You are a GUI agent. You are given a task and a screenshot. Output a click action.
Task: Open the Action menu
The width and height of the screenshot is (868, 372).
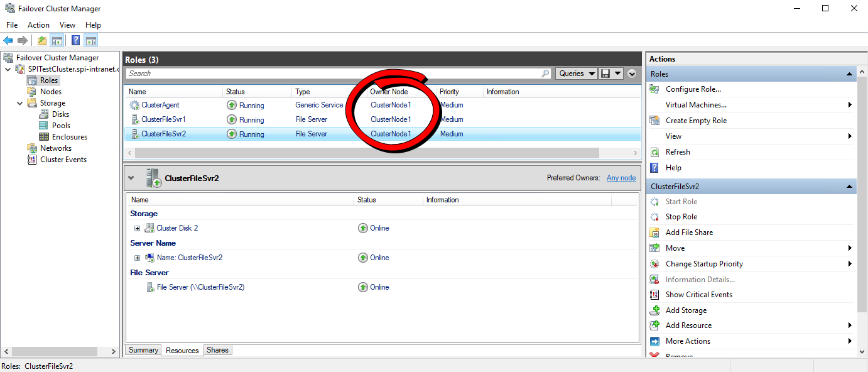point(38,25)
